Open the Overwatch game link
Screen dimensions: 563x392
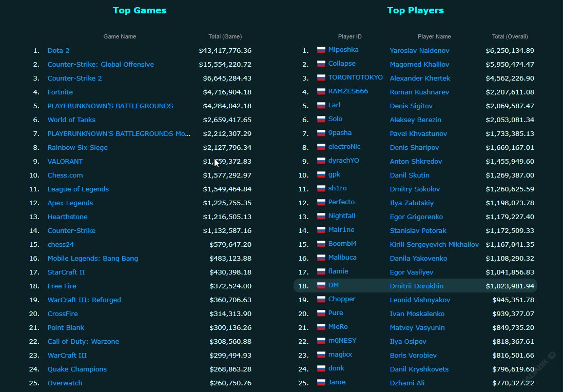point(65,383)
